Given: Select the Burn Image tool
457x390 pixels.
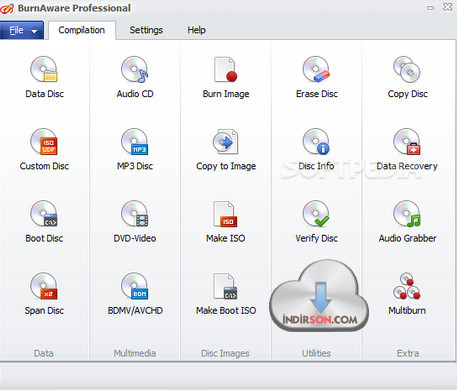Looking at the screenshot, I should (x=226, y=77).
